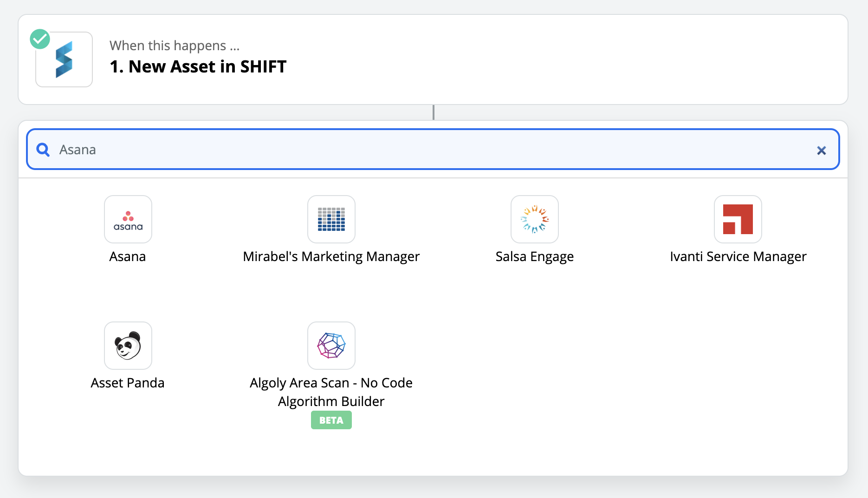Choose the Salsa Engage app icon
Image resolution: width=868 pixels, height=498 pixels.
(535, 219)
